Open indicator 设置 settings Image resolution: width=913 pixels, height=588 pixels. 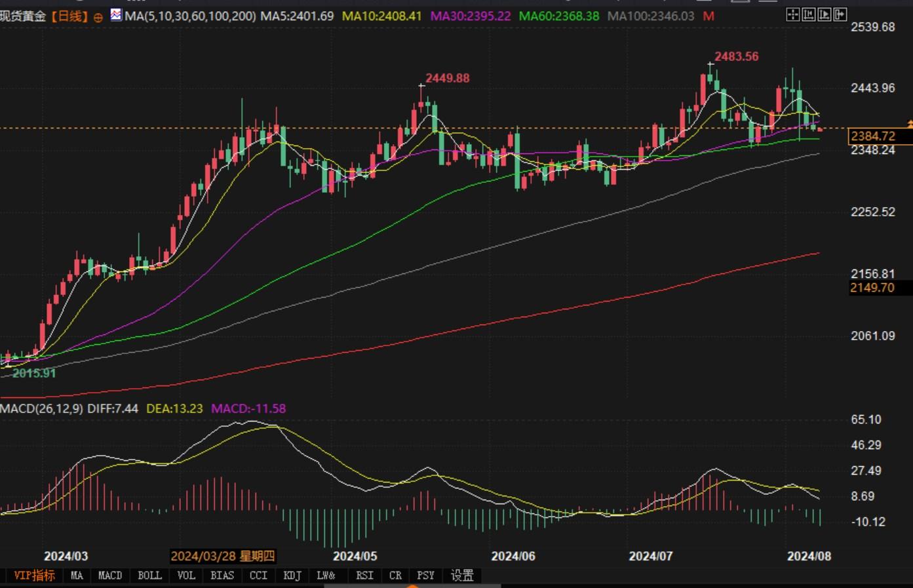click(x=462, y=575)
